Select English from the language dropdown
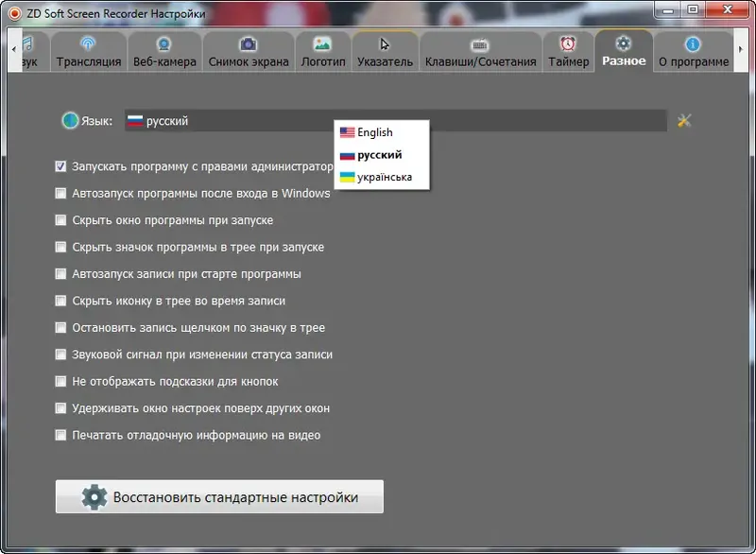Viewport: 756px width, 554px height. 376,132
